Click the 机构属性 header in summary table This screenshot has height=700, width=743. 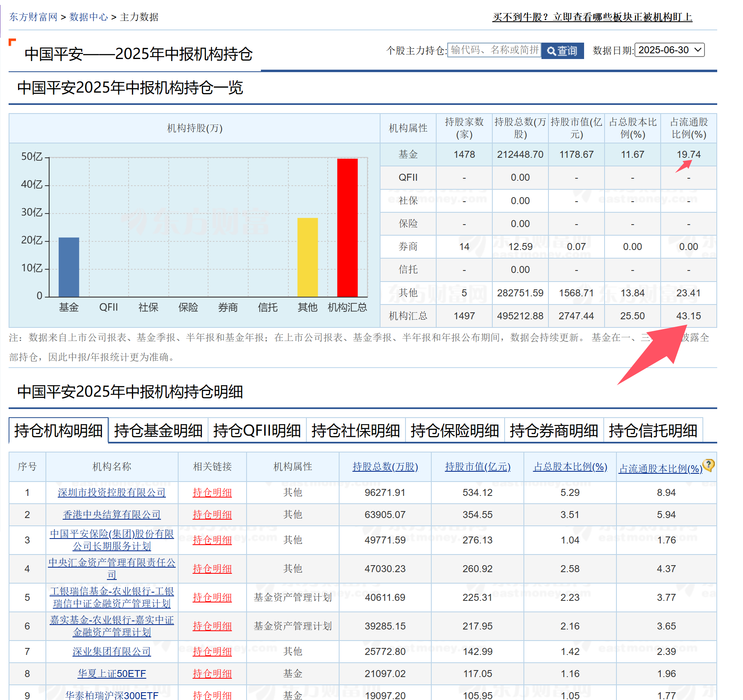click(408, 128)
